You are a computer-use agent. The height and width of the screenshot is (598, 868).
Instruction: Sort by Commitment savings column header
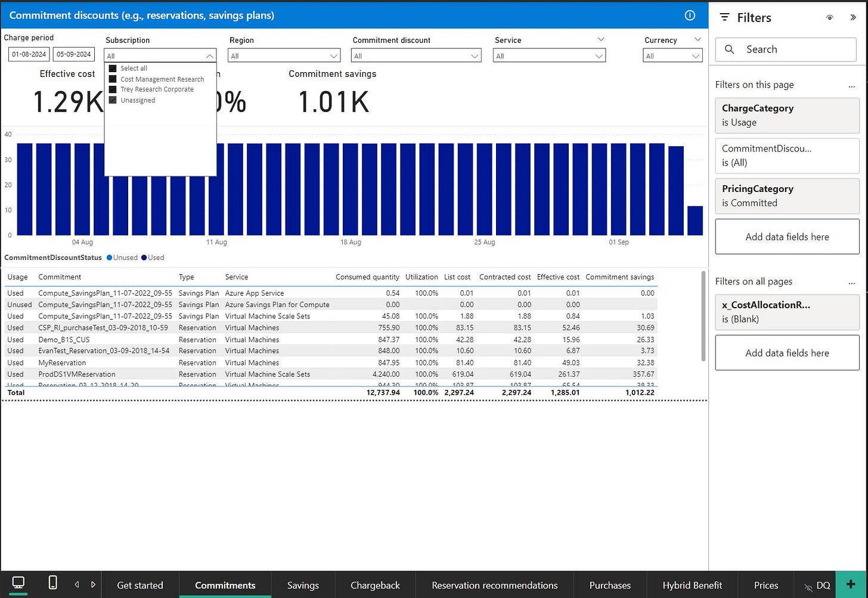click(x=619, y=277)
